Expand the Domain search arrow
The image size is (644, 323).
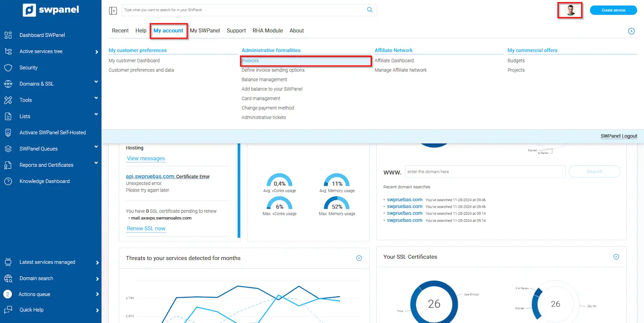coord(97,279)
